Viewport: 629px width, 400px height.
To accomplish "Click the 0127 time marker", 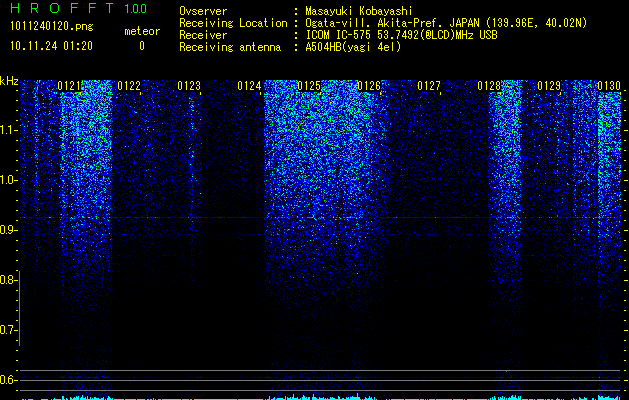I will [x=429, y=86].
